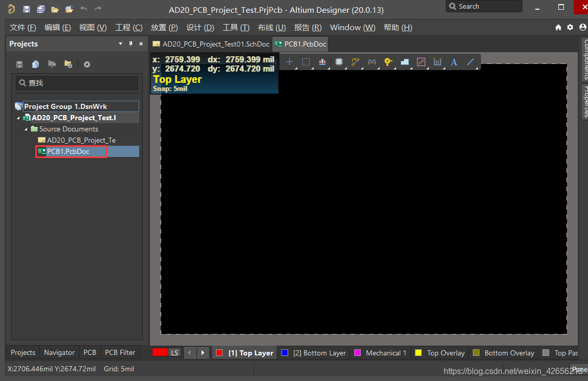Undo the last action

point(83,9)
